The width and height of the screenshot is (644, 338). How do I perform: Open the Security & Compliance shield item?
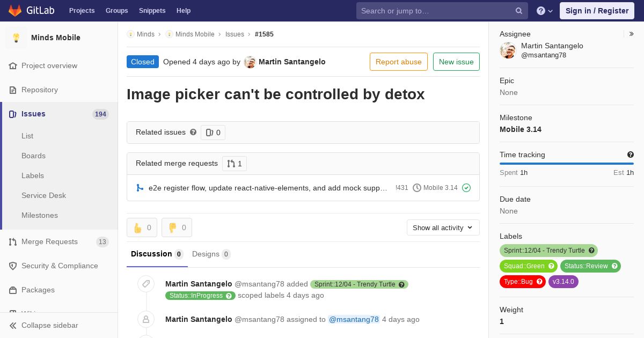coord(59,266)
